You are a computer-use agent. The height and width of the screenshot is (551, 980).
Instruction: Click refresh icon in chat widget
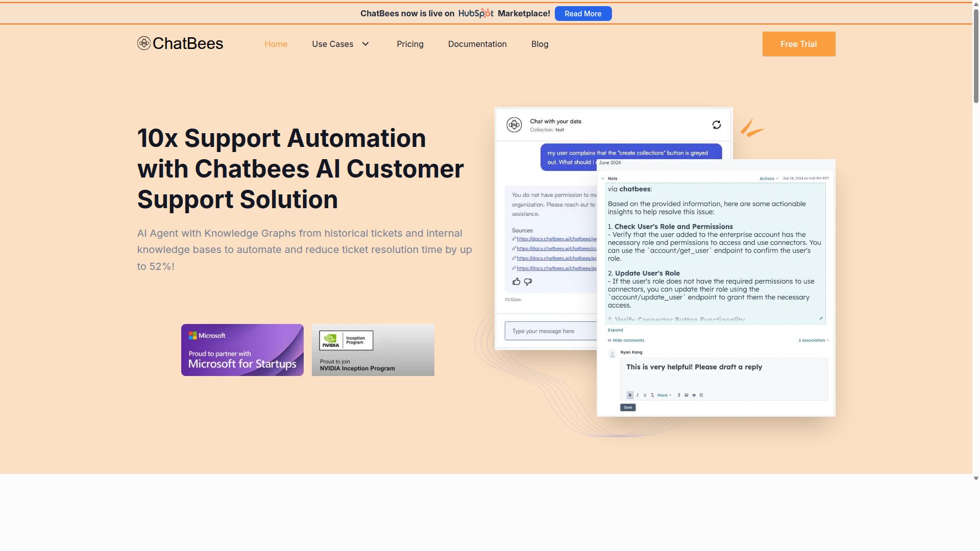pyautogui.click(x=717, y=125)
